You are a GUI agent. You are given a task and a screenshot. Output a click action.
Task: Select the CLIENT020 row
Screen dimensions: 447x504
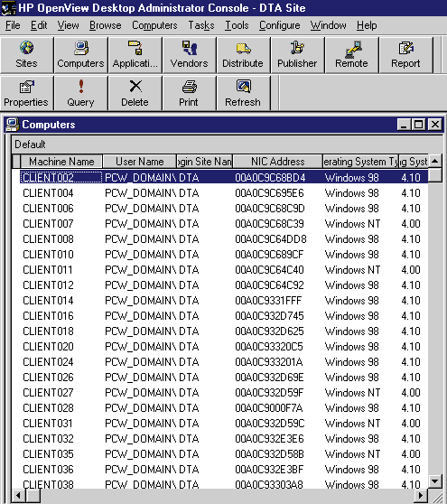(224, 347)
